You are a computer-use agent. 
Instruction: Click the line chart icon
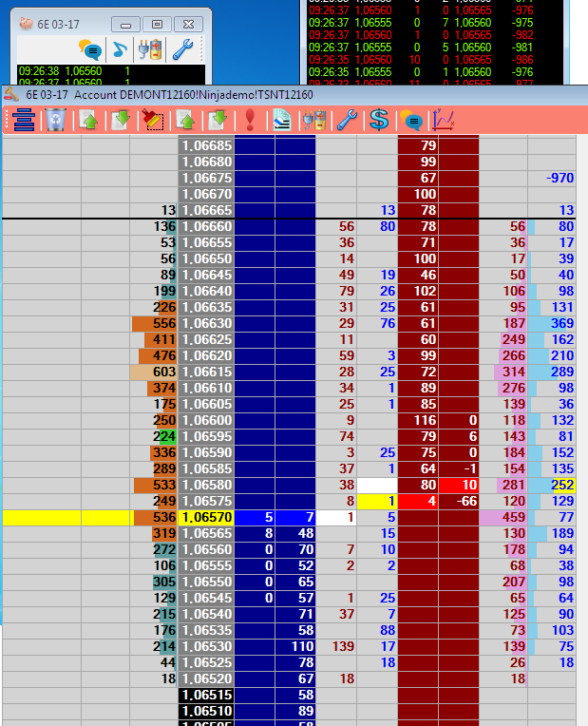point(444,121)
